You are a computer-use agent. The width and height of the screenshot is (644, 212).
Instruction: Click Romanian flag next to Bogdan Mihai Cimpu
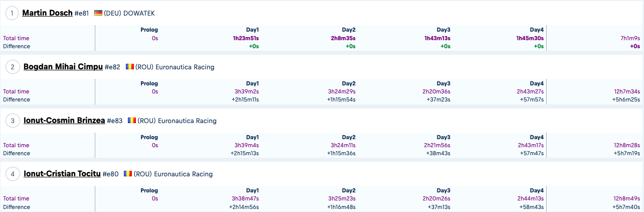click(x=130, y=67)
